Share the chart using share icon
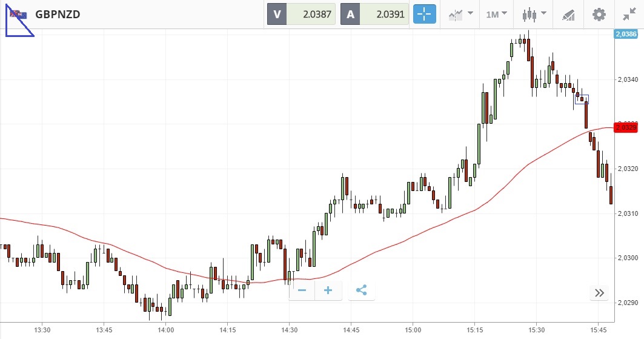 [x=362, y=290]
